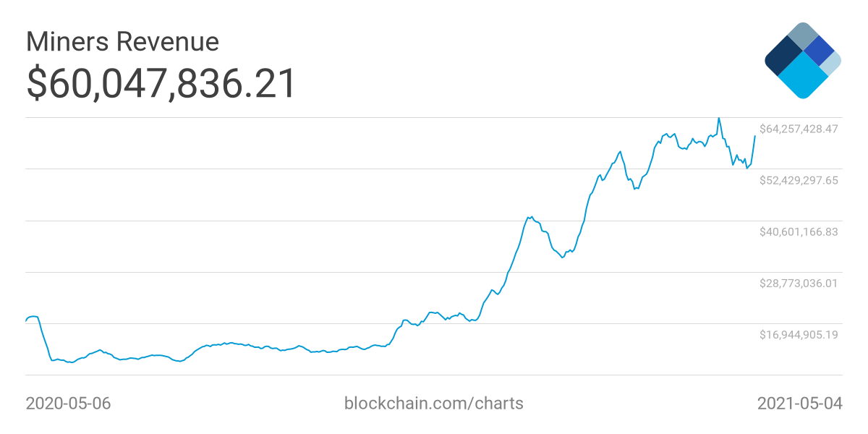The image size is (868, 434).
Task: Click the $60,047,836.21 revenue value
Action: (161, 83)
